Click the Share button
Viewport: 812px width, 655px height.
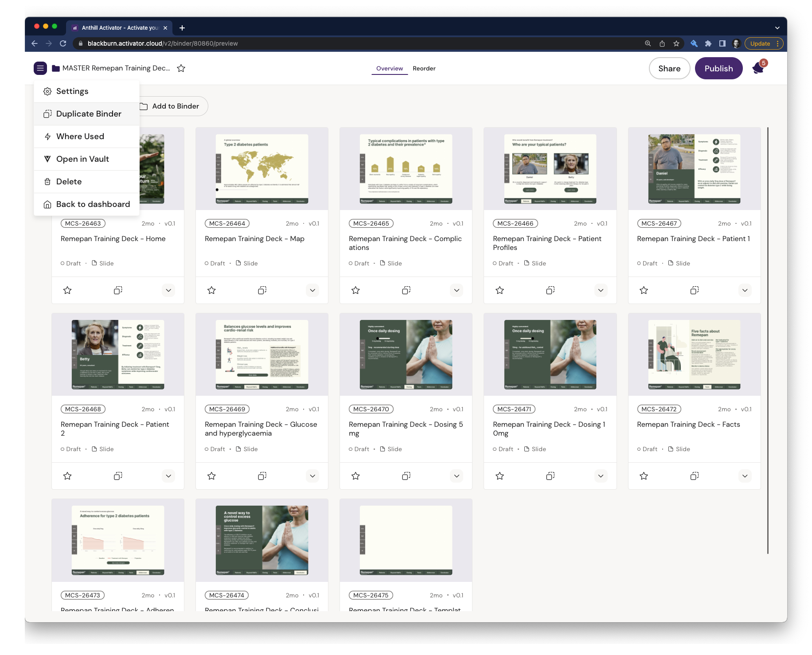pos(669,68)
